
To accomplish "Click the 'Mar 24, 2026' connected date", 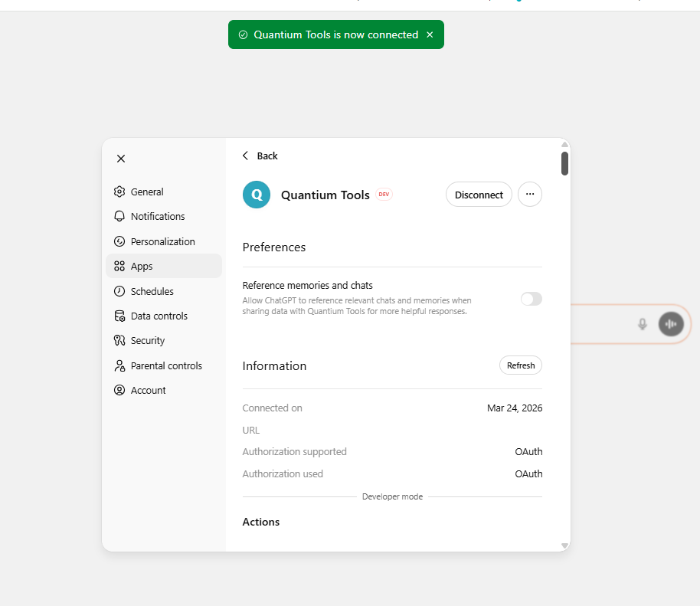I will pos(515,408).
